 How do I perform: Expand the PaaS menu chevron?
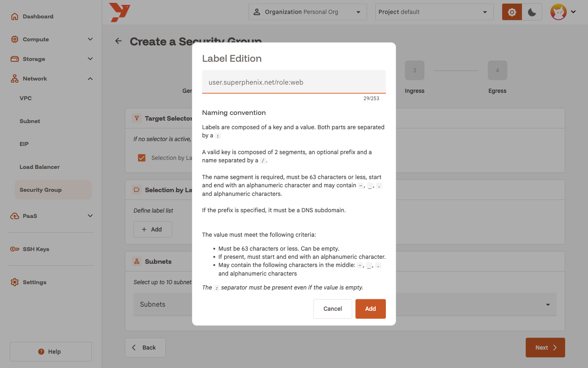point(90,216)
